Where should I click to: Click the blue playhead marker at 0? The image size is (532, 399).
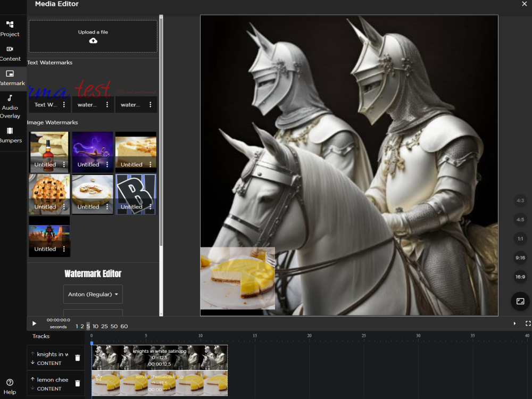[x=92, y=343]
